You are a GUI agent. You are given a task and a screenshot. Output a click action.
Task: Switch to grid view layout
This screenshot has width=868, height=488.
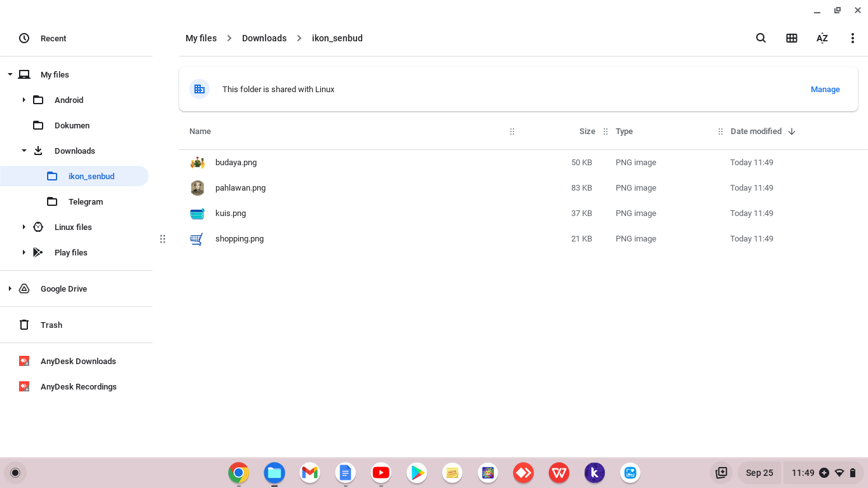point(791,38)
